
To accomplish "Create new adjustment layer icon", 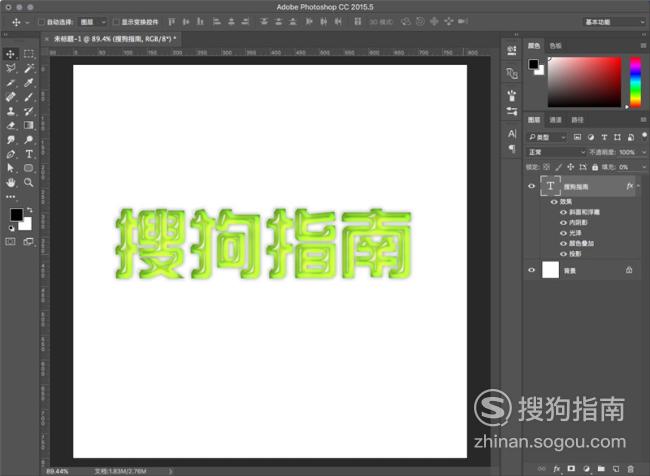I will click(586, 469).
